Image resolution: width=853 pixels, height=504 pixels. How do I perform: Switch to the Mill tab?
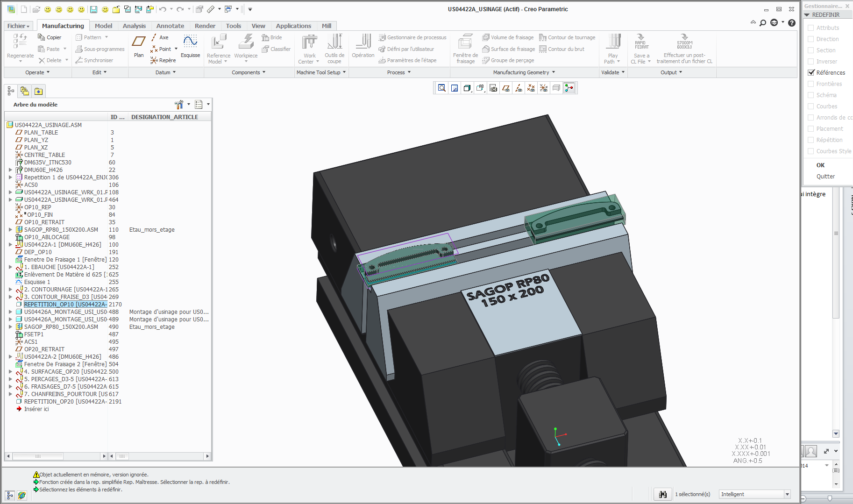pos(327,26)
